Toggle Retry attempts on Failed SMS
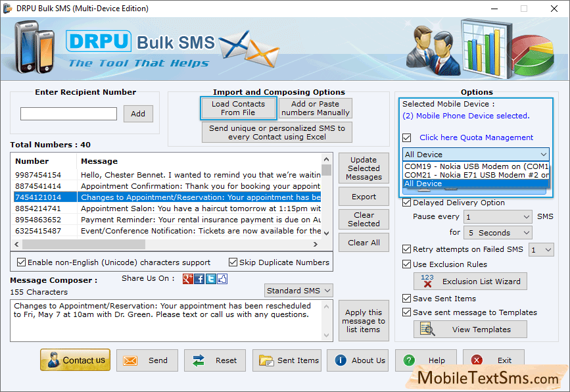 407,249
